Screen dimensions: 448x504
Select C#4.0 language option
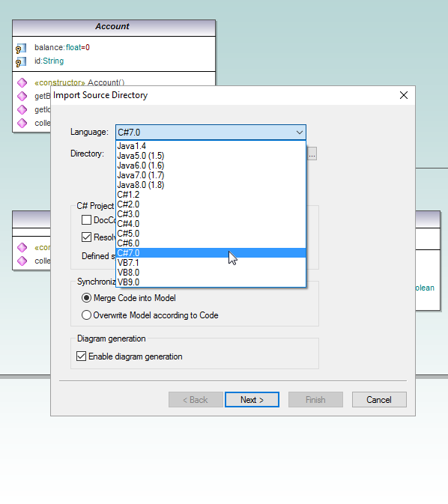(211, 224)
